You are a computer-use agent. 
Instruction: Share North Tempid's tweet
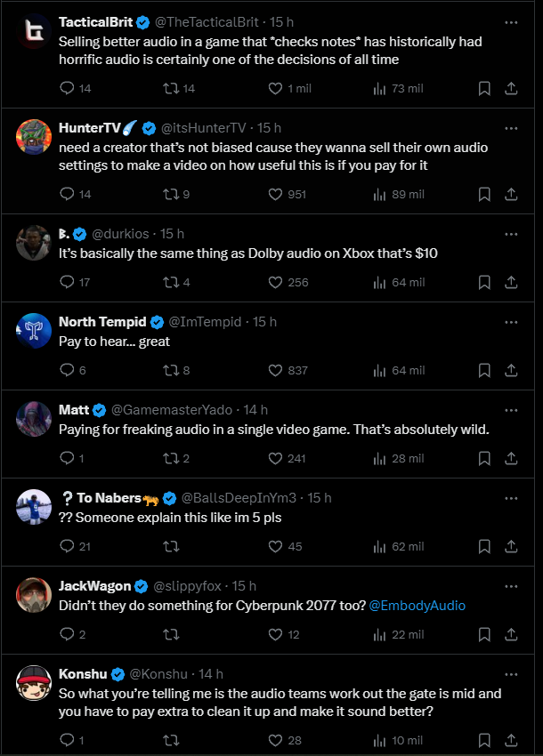(x=511, y=370)
